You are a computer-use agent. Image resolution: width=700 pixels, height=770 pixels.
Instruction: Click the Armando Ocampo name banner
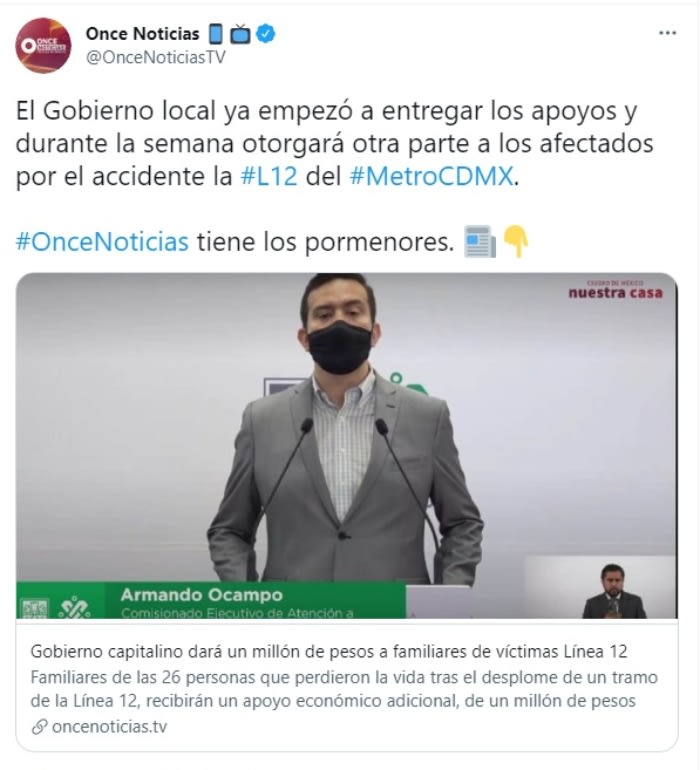tap(211, 600)
